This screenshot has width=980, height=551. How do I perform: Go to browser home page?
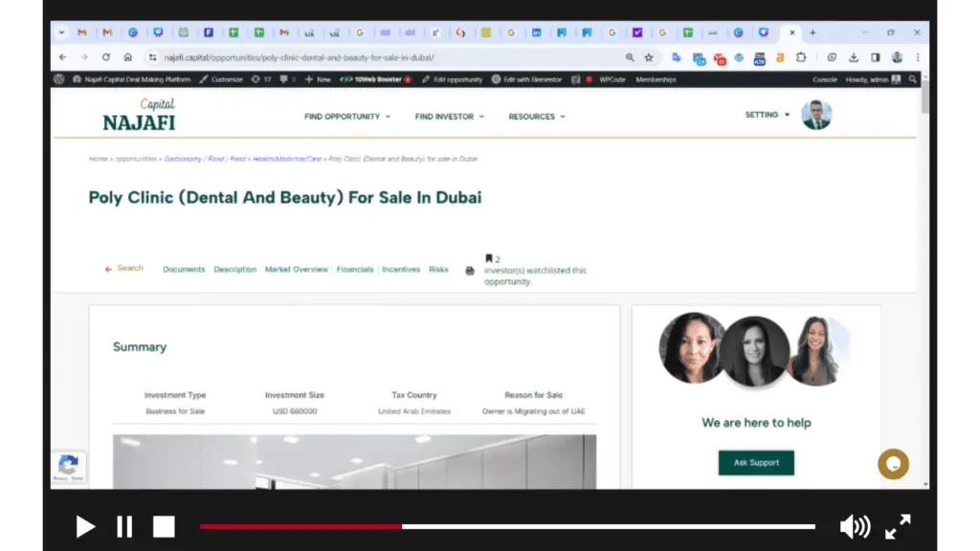pos(127,57)
